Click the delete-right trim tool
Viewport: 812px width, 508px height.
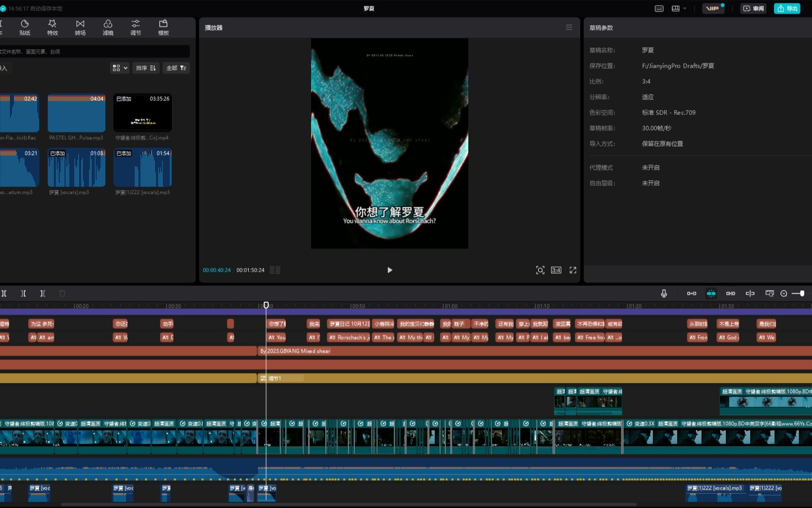[43, 293]
